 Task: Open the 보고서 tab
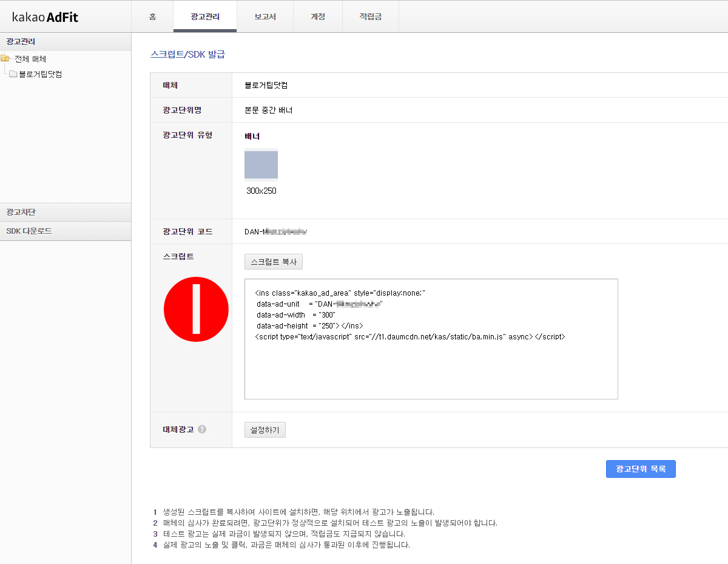click(x=265, y=16)
